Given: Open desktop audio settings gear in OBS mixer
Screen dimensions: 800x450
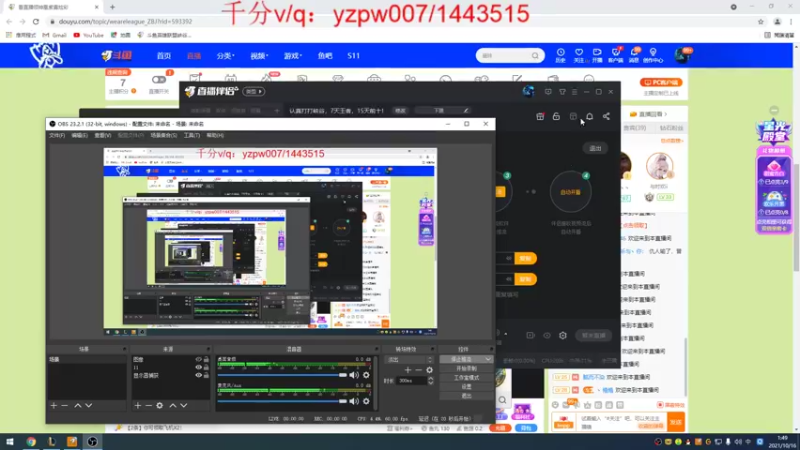Looking at the screenshot, I should [366, 375].
